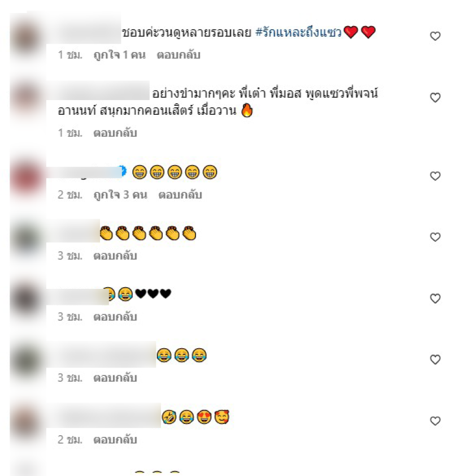The width and height of the screenshot is (452, 476).
Task: Like the comment with heart-eyes emoji
Action: pos(435,421)
